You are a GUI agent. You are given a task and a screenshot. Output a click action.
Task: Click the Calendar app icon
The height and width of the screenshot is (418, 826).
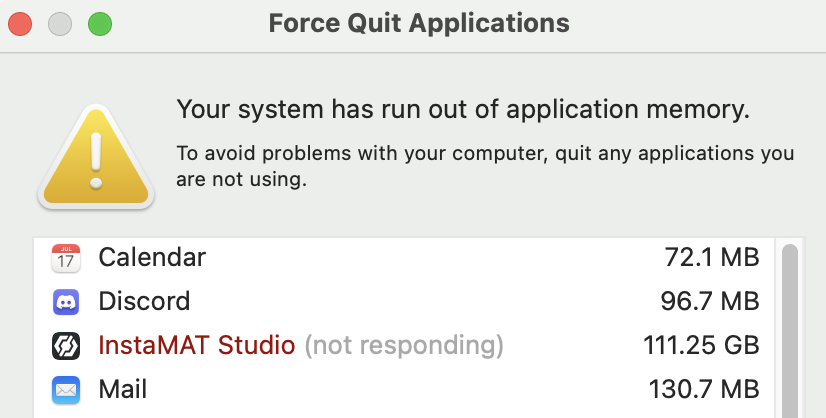pyautogui.click(x=66, y=258)
